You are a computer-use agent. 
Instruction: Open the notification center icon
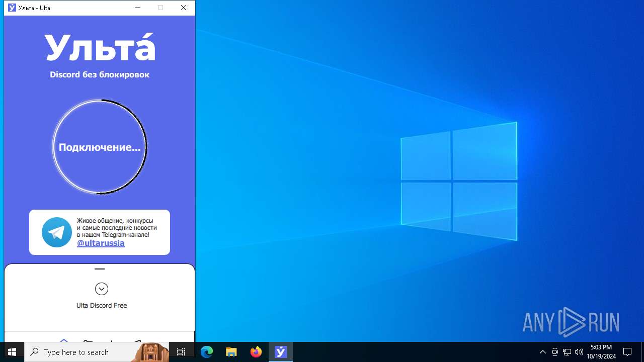pos(627,352)
